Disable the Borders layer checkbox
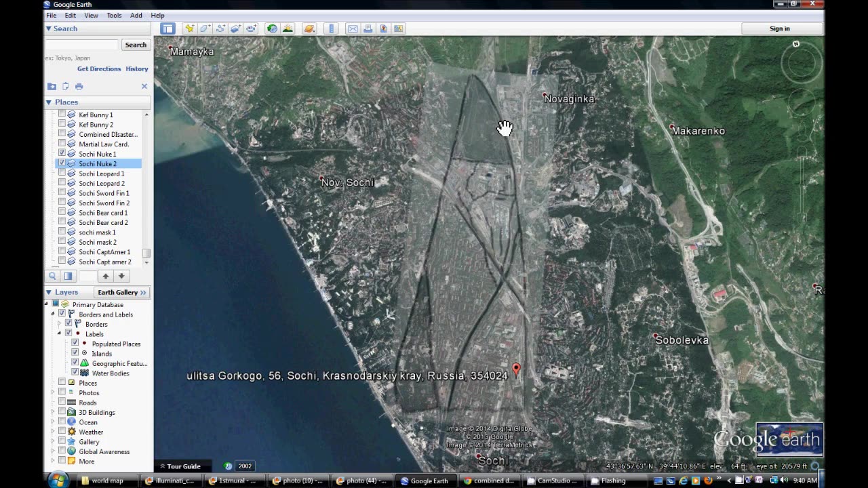The width and height of the screenshot is (868, 488). 68,324
